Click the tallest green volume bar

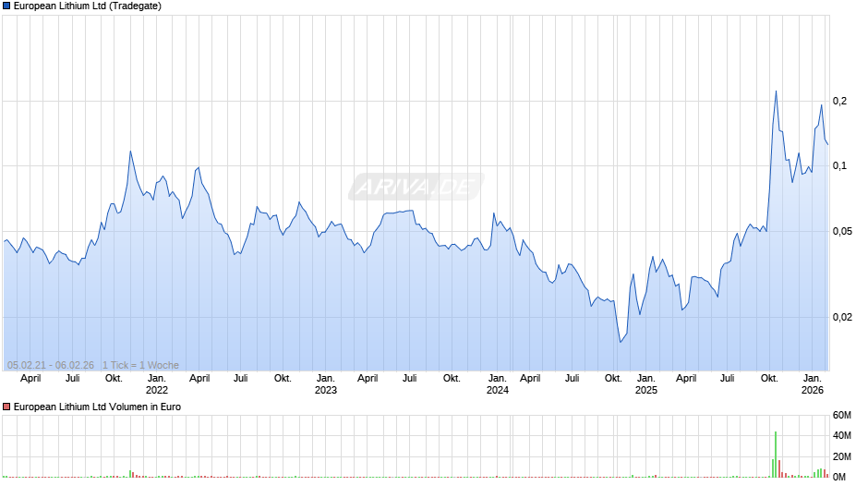click(776, 455)
